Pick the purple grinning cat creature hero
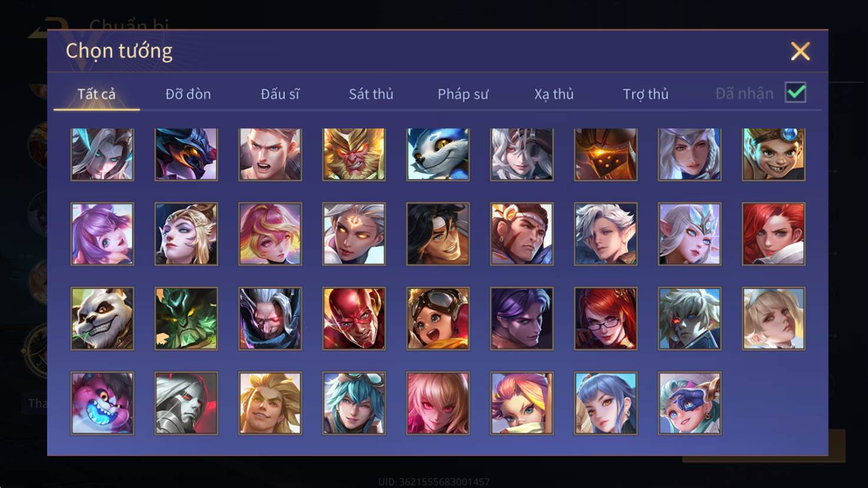The image size is (868, 488). 102,403
